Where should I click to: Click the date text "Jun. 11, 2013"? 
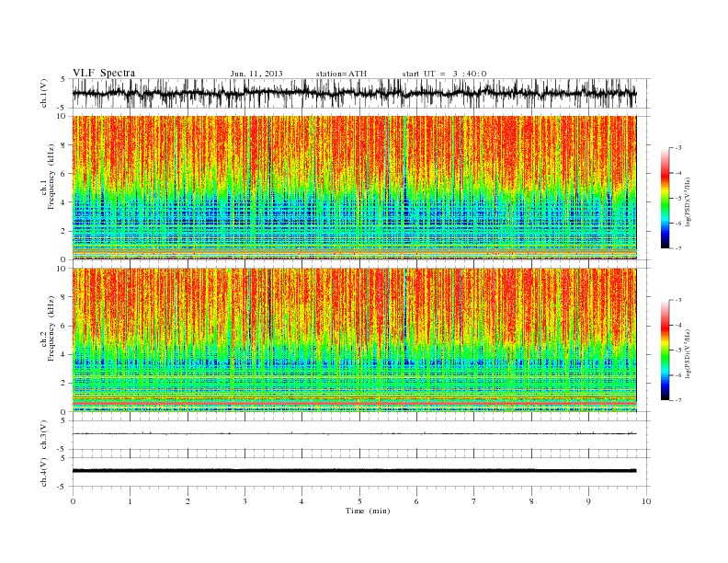coord(256,74)
